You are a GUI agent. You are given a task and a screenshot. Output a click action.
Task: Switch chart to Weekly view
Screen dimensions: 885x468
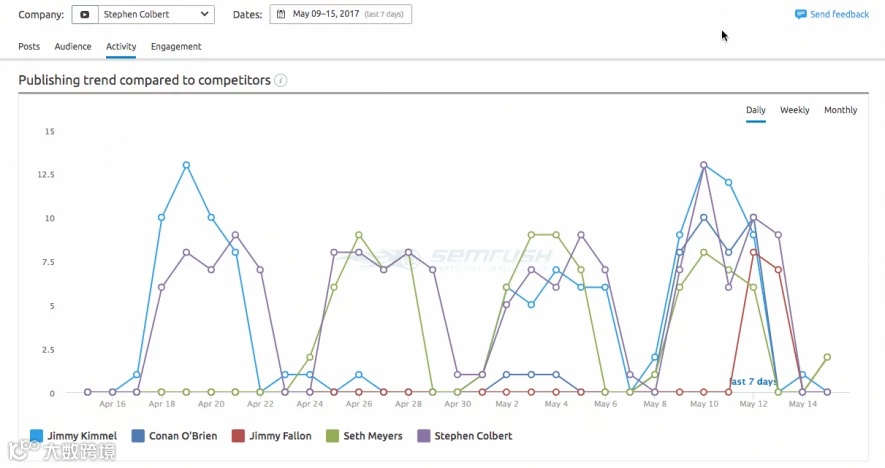(x=795, y=110)
